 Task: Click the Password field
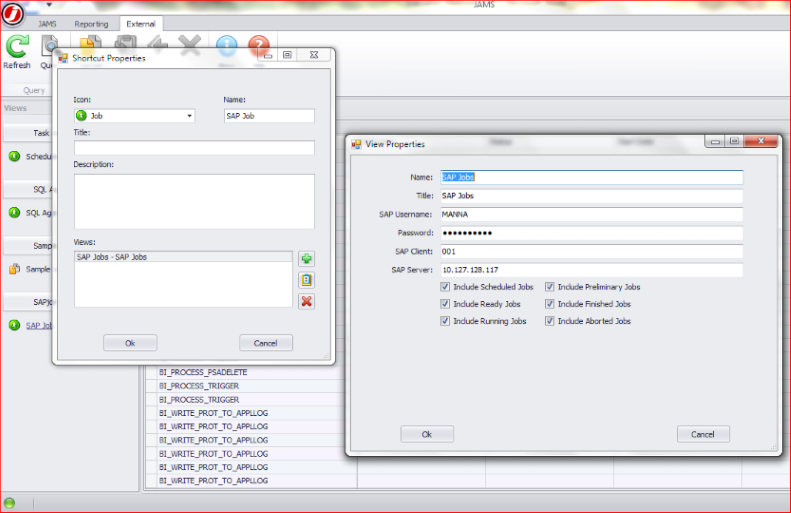[x=591, y=233]
